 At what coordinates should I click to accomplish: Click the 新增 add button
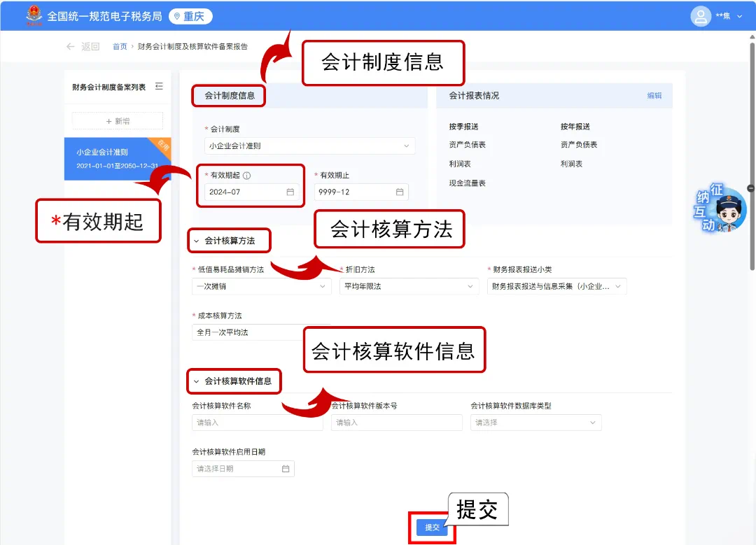(118, 121)
